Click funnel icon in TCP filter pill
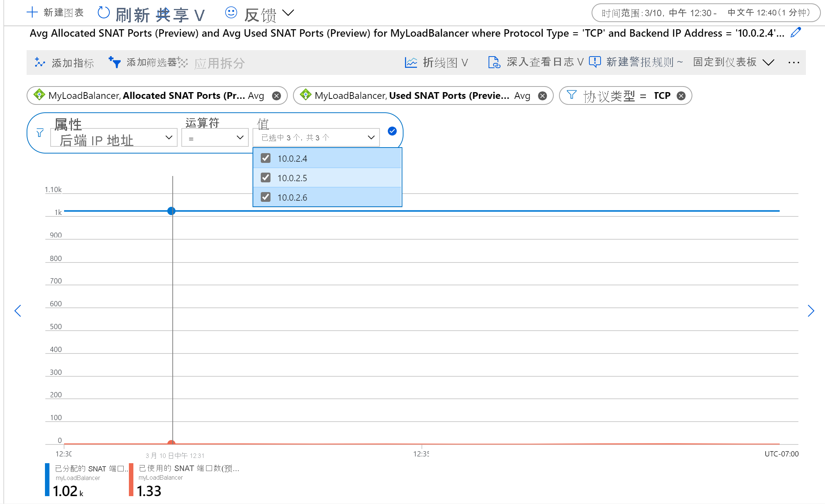Image resolution: width=825 pixels, height=504 pixels. pos(571,95)
